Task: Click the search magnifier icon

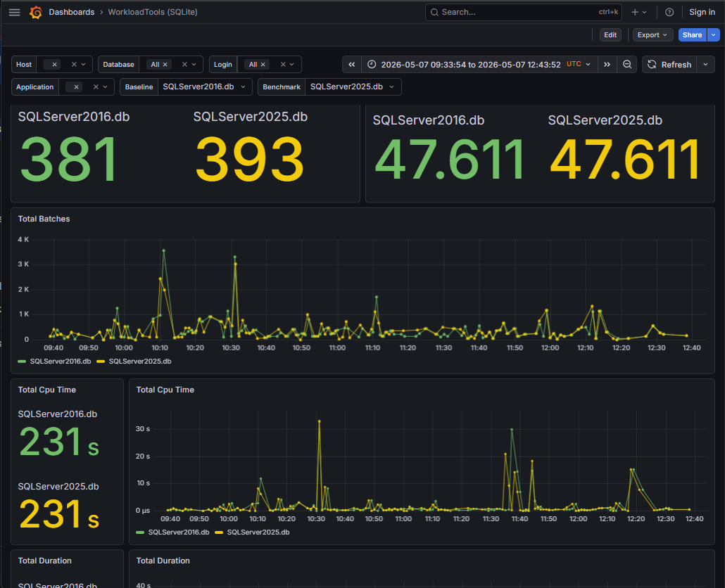Action: [434, 13]
